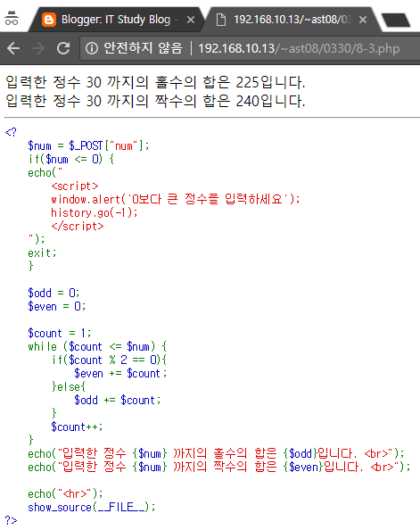Click the echo line containing {$even}
This screenshot has width=420, height=530.
pos(219,467)
